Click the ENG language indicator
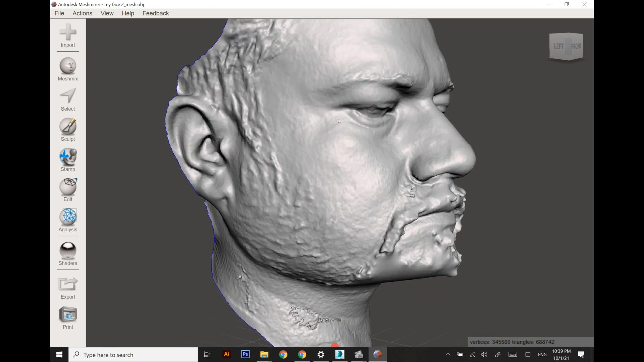 click(542, 354)
